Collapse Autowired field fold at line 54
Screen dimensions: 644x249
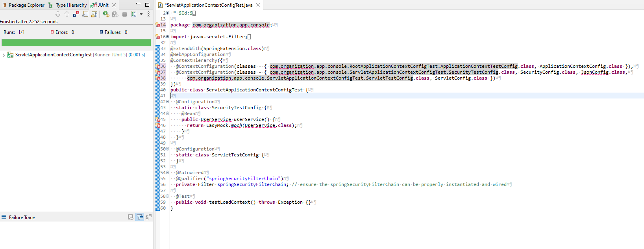pos(168,173)
